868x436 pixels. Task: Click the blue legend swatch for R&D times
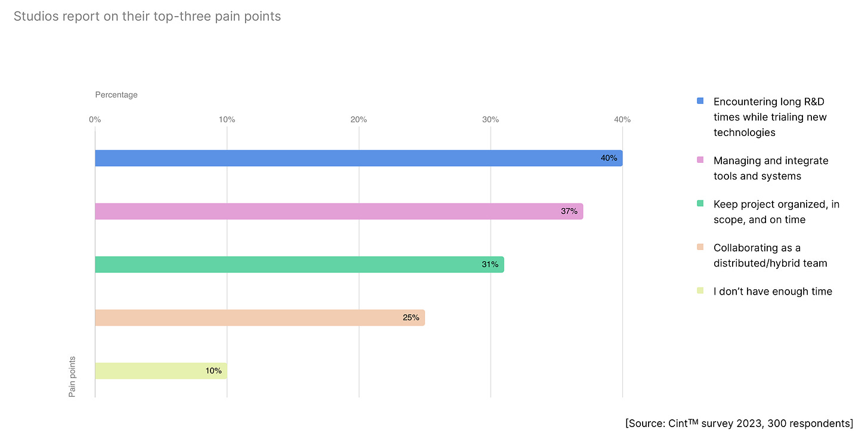pyautogui.click(x=700, y=101)
